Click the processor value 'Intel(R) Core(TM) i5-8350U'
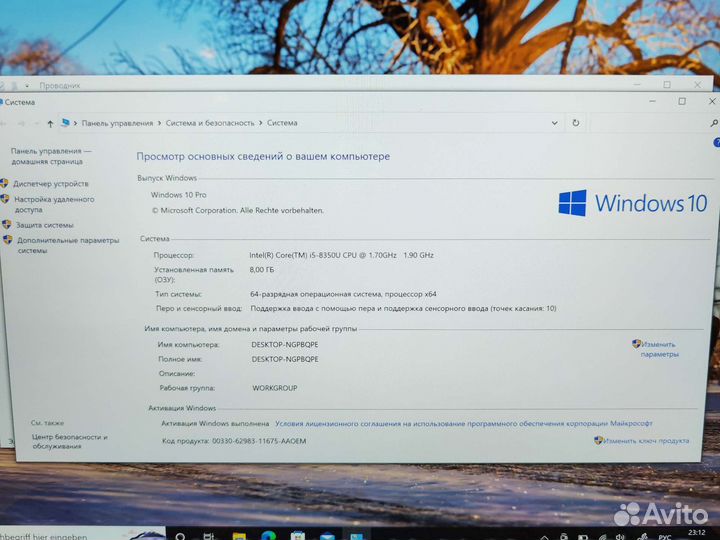Screen dimensions: 720x540 (341, 255)
